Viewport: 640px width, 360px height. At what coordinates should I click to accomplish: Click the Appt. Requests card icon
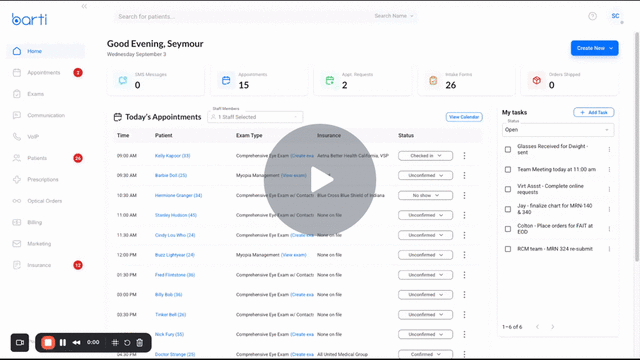click(330, 80)
